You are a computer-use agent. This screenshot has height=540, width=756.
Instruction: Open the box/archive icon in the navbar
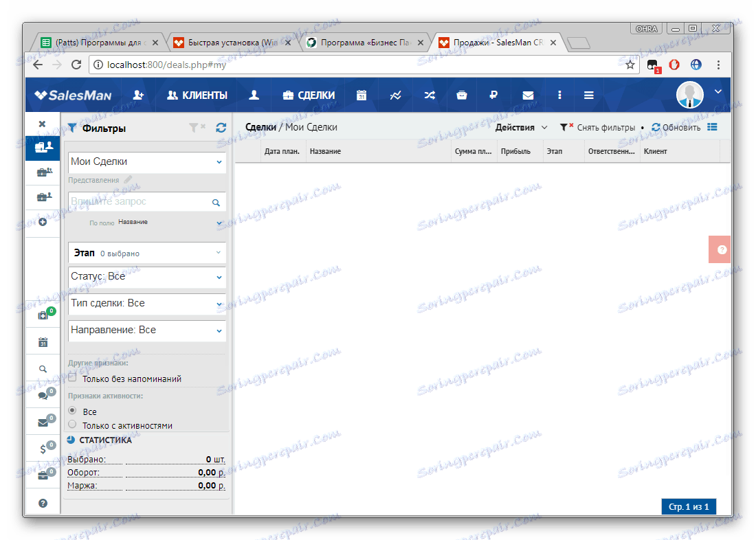[462, 95]
